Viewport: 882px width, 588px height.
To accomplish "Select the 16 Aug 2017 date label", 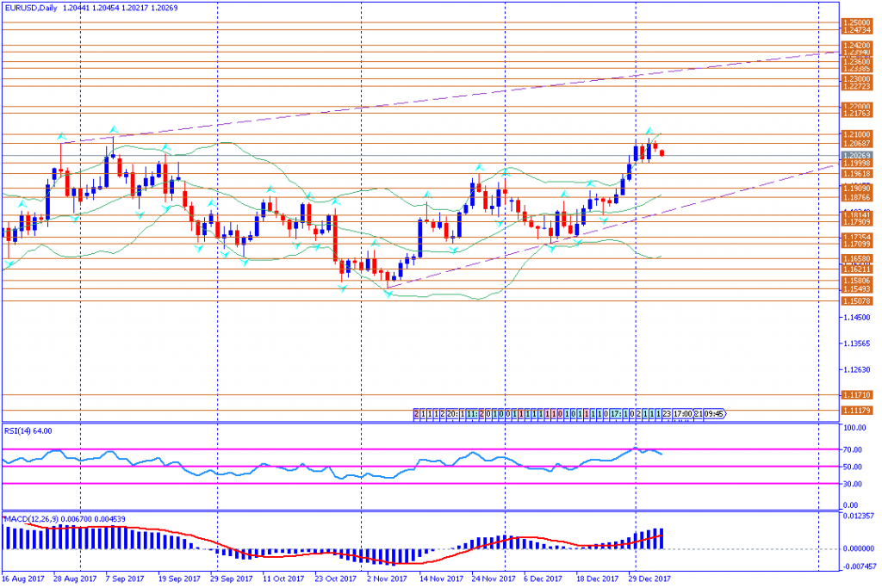I will (23, 579).
